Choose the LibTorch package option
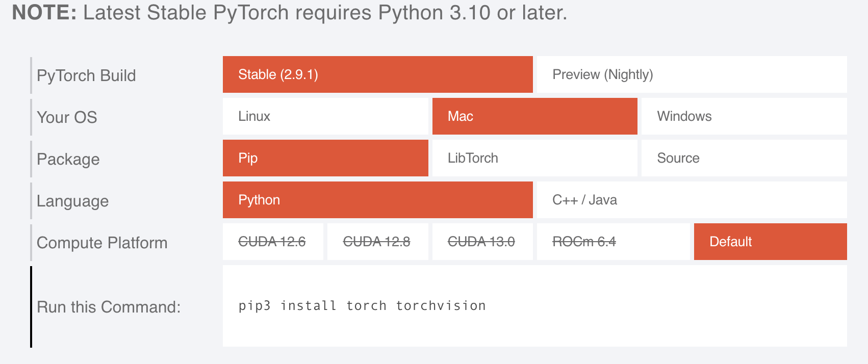The height and width of the screenshot is (364, 868). point(534,158)
